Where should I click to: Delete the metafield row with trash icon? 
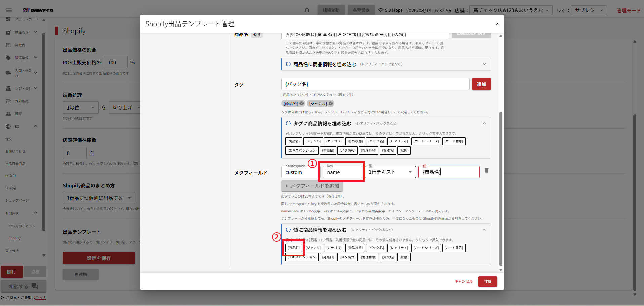486,170
